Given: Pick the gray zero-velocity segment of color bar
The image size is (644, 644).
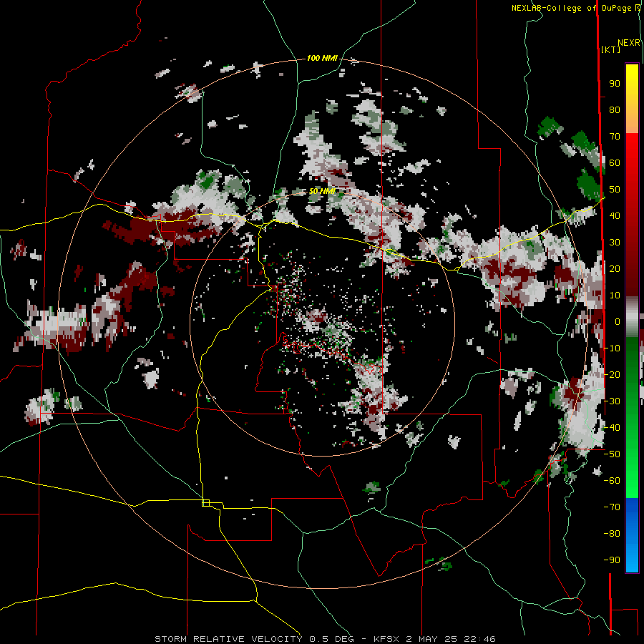Looking at the screenshot, I should tap(632, 317).
